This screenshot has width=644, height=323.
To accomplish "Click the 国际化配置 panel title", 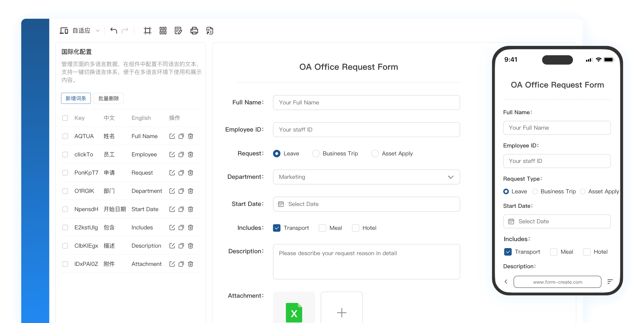I will pyautogui.click(x=77, y=52).
